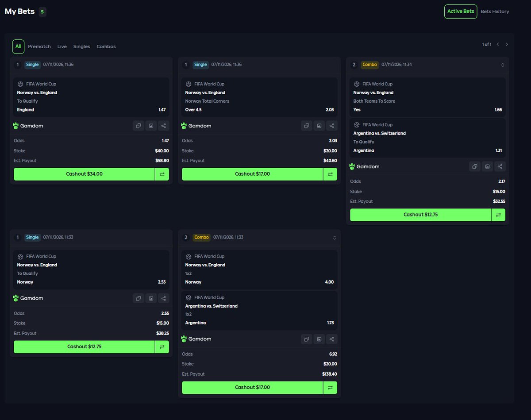
Task: Go to previous page of bets
Action: tap(498, 44)
